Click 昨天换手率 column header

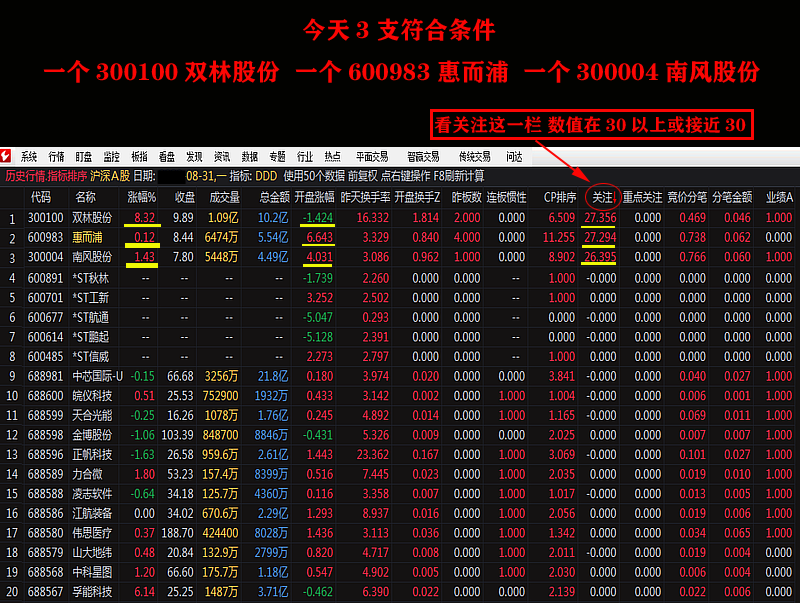[365, 197]
